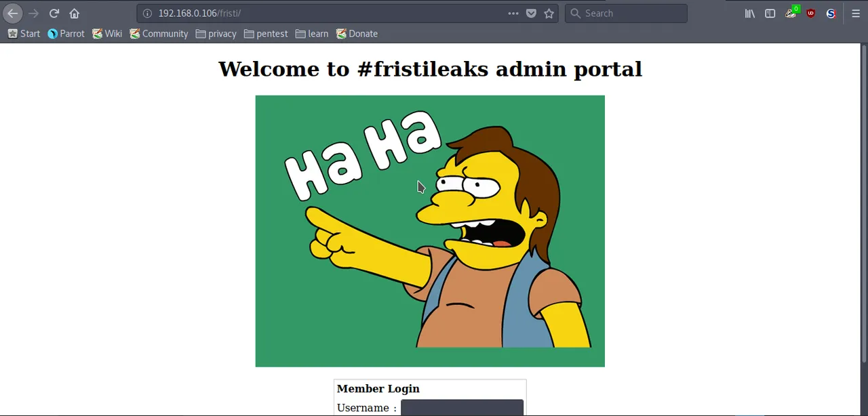
Task: Click the page heading Welcome to #fristileaks
Action: tap(430, 68)
